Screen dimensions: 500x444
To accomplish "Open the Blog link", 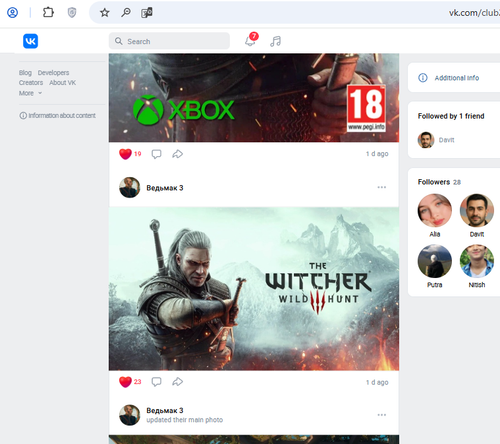I will coord(25,73).
